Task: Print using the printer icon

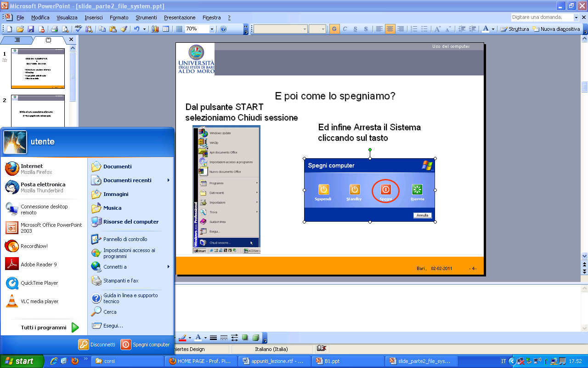Action: point(54,29)
